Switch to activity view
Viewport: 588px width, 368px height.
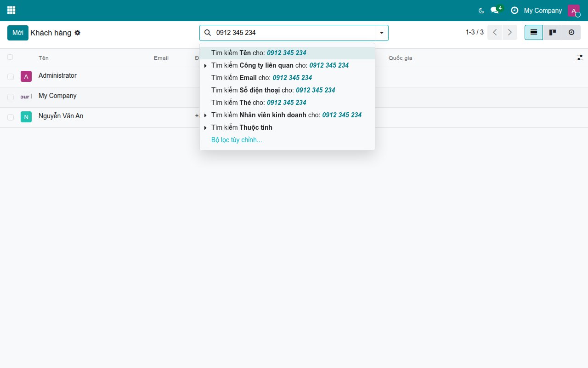tap(571, 33)
